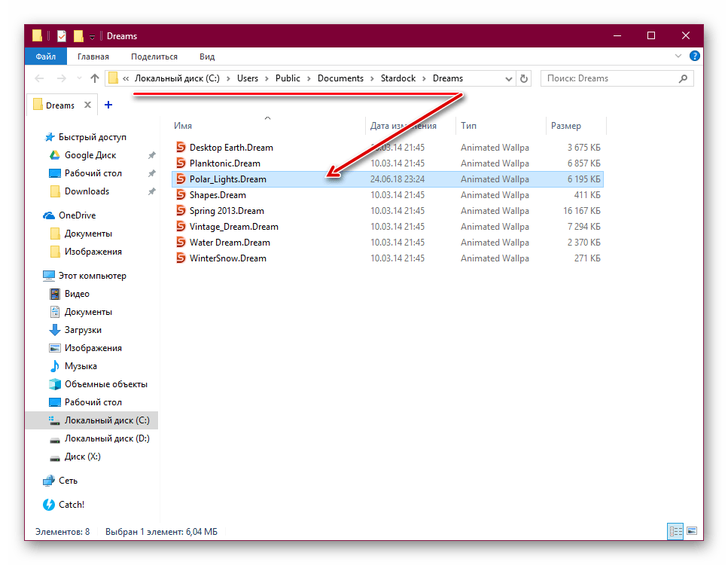Open the quick access toolbar dropdown
Viewport: 728px width, 565px height.
click(x=92, y=36)
